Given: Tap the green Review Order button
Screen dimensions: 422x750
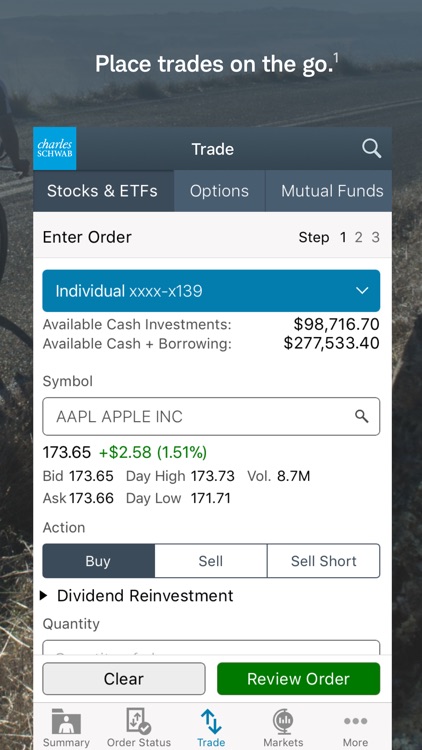Looking at the screenshot, I should click(x=299, y=678).
